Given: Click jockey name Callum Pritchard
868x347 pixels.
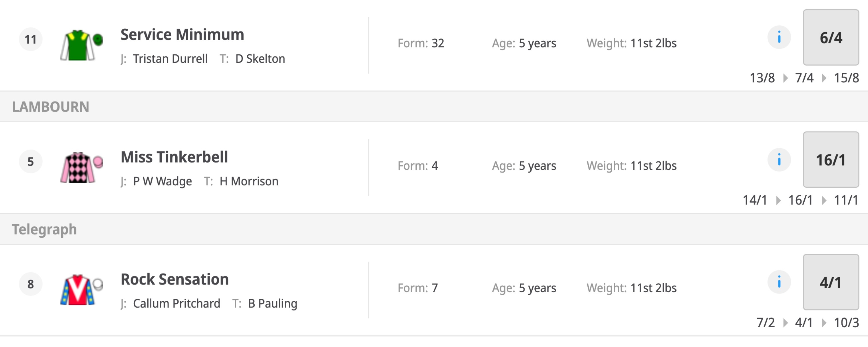Looking at the screenshot, I should [x=176, y=304].
